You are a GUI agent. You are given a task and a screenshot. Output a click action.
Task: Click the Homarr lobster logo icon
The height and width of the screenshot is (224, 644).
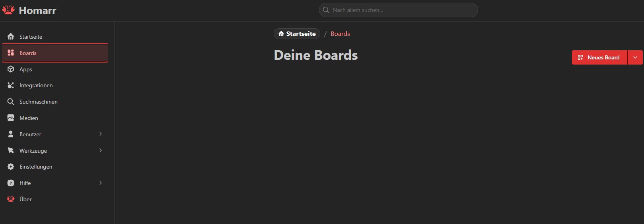point(8,10)
